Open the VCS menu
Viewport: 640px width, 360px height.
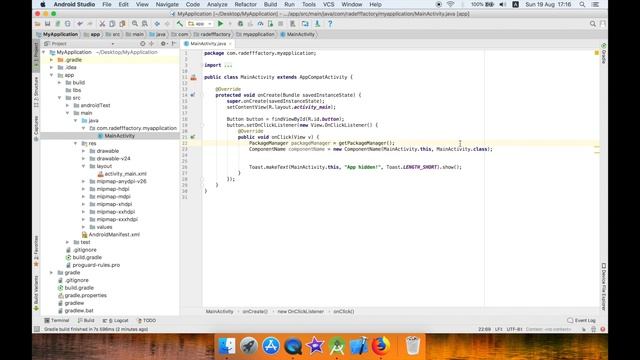click(329, 4)
